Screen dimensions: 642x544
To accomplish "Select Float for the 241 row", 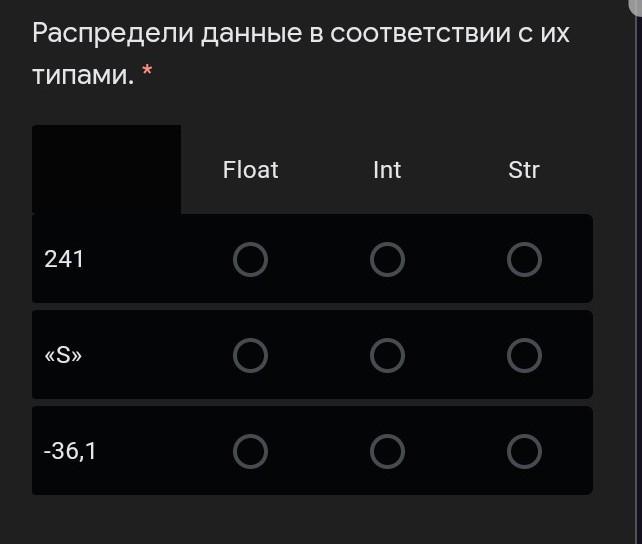I will [250, 260].
